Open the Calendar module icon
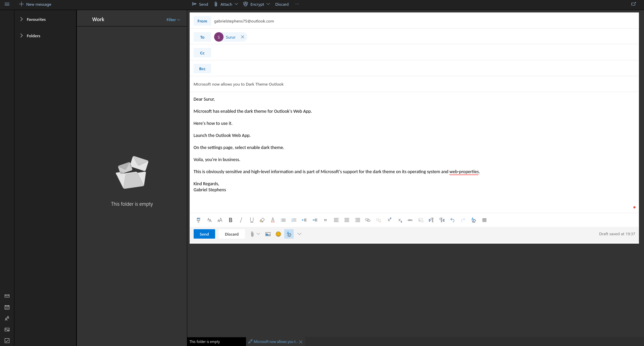Viewport: 644px width, 346px height. (7, 307)
